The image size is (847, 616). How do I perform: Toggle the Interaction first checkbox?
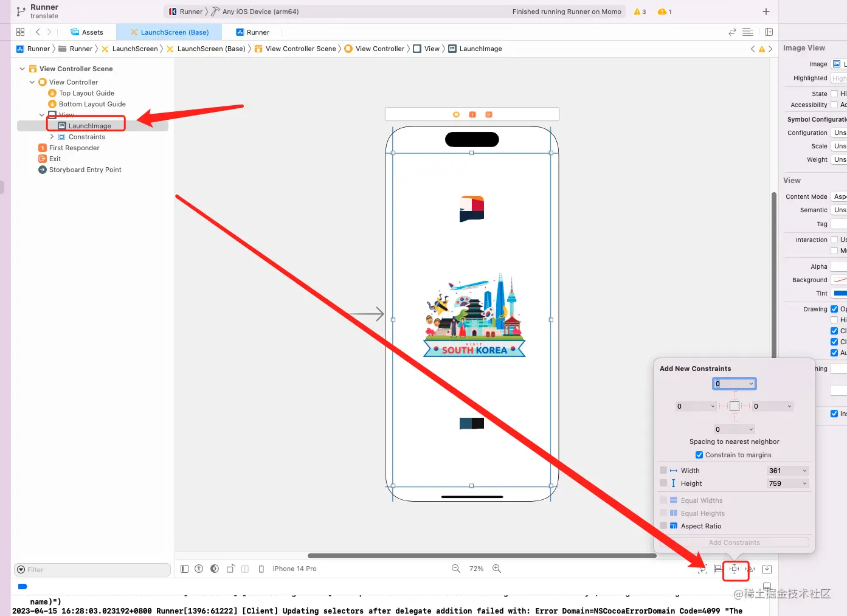click(x=834, y=240)
